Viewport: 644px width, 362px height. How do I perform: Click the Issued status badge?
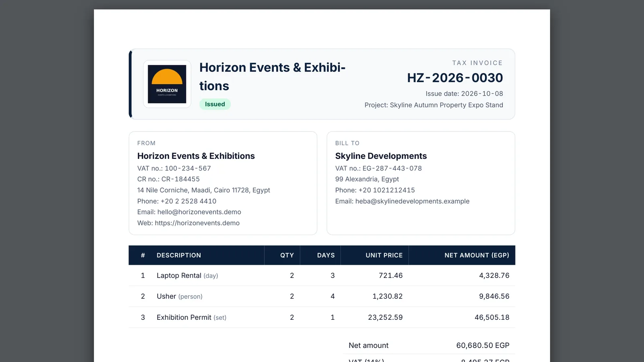[x=215, y=104]
